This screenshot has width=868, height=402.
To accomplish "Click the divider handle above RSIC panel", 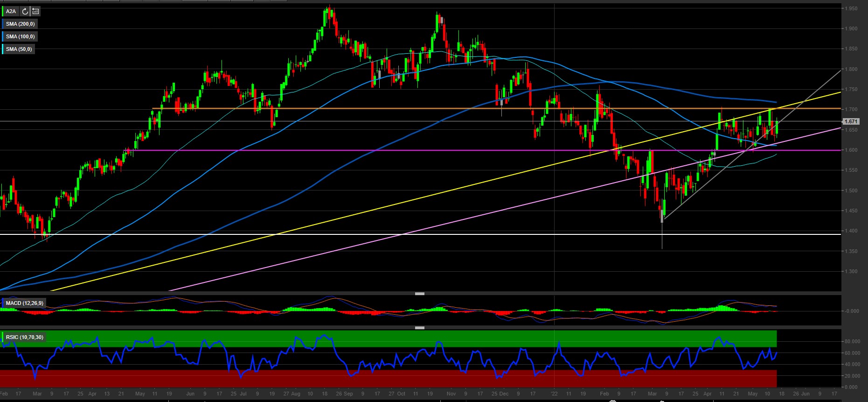I will pyautogui.click(x=419, y=328).
